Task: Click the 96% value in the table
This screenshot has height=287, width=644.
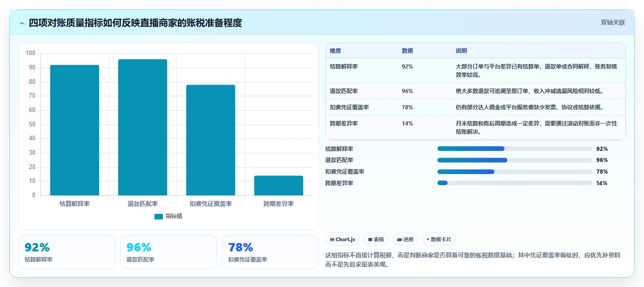Action: tap(407, 91)
